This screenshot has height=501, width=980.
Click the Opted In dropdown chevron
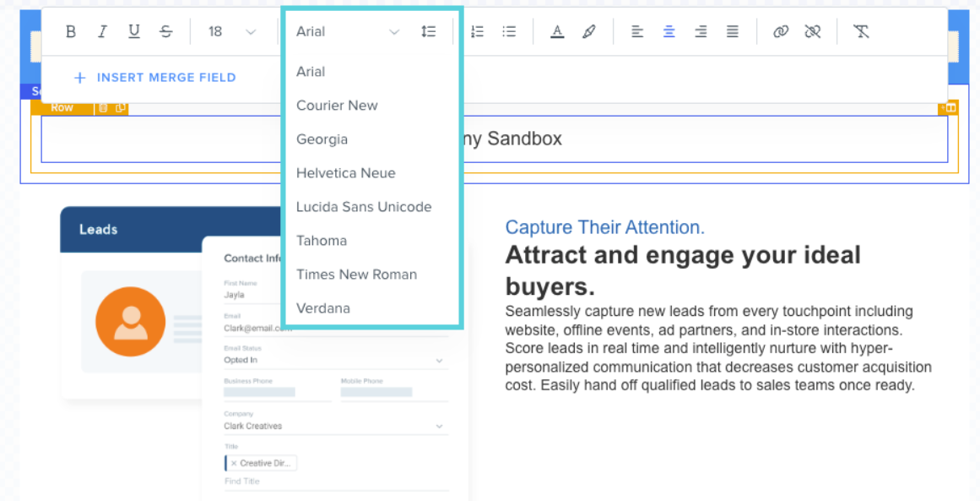(x=440, y=361)
